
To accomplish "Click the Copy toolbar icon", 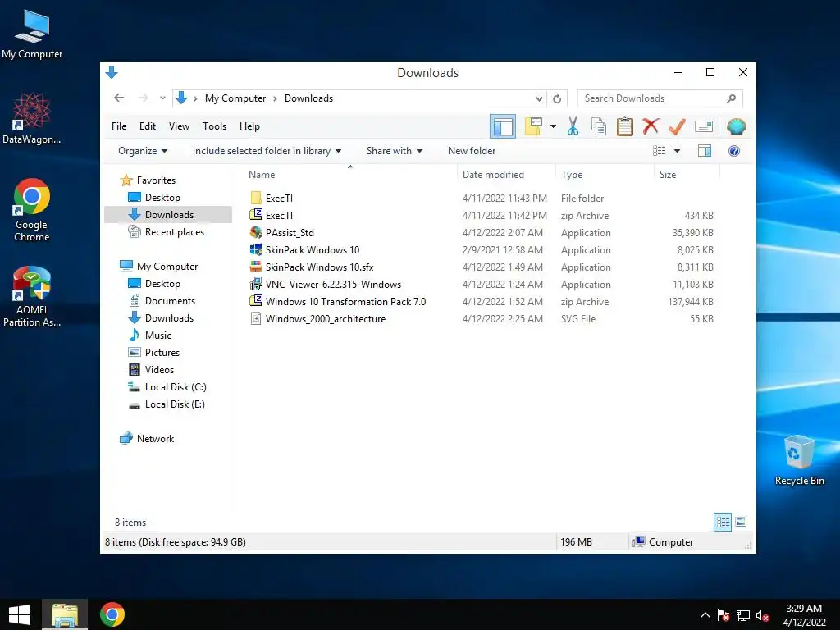I will pyautogui.click(x=598, y=126).
